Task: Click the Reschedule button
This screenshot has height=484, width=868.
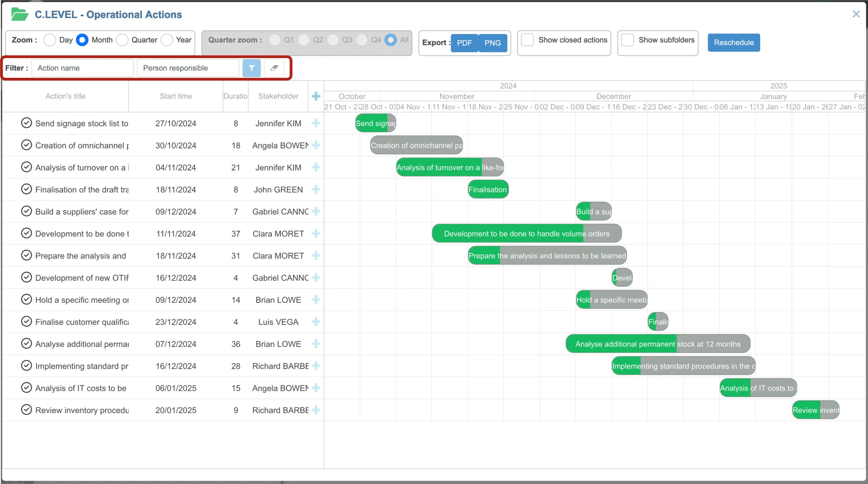Action: pos(734,43)
